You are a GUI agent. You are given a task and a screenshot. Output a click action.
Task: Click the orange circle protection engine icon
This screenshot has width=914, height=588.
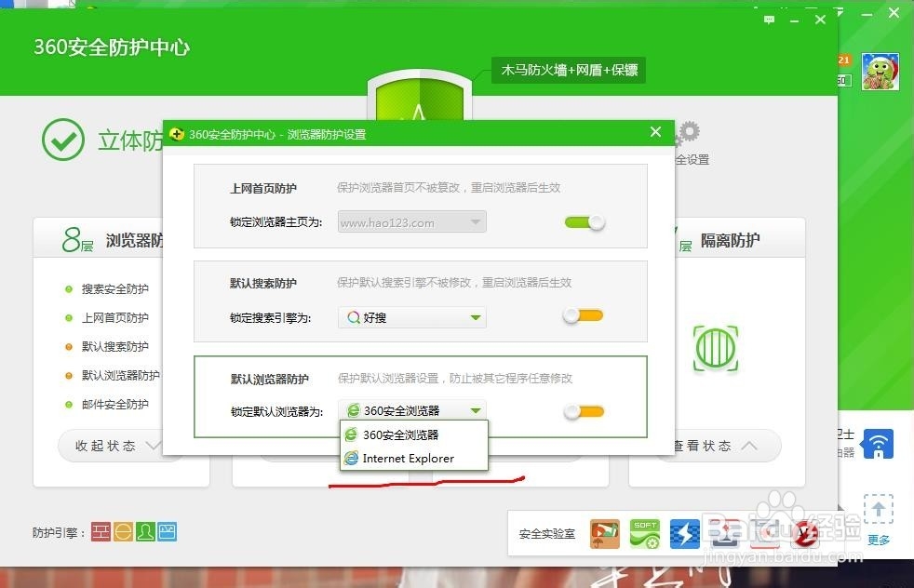123,532
